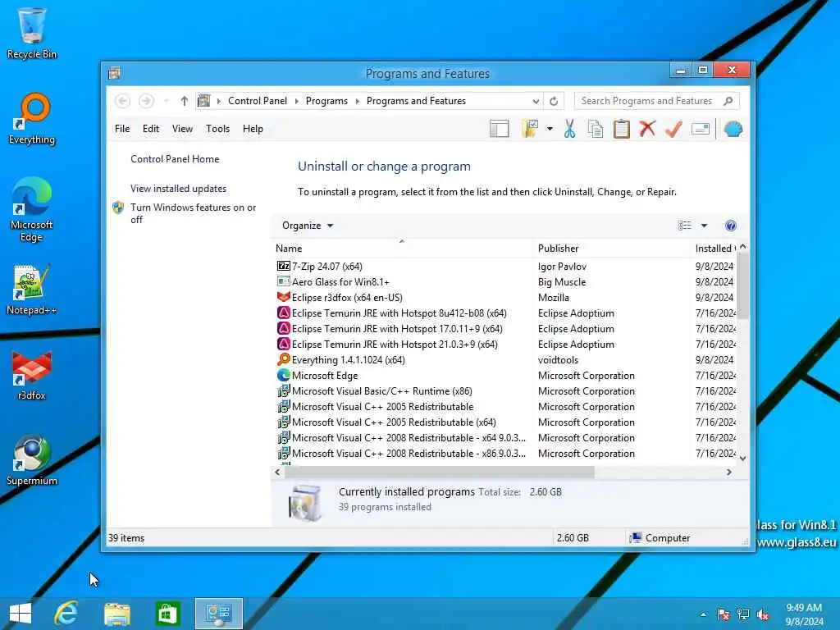Open the File menu
This screenshot has height=630, width=840.
pos(122,129)
